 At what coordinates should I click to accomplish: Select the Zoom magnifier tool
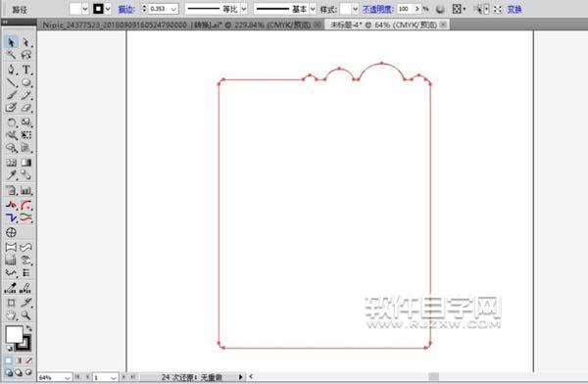point(26,315)
